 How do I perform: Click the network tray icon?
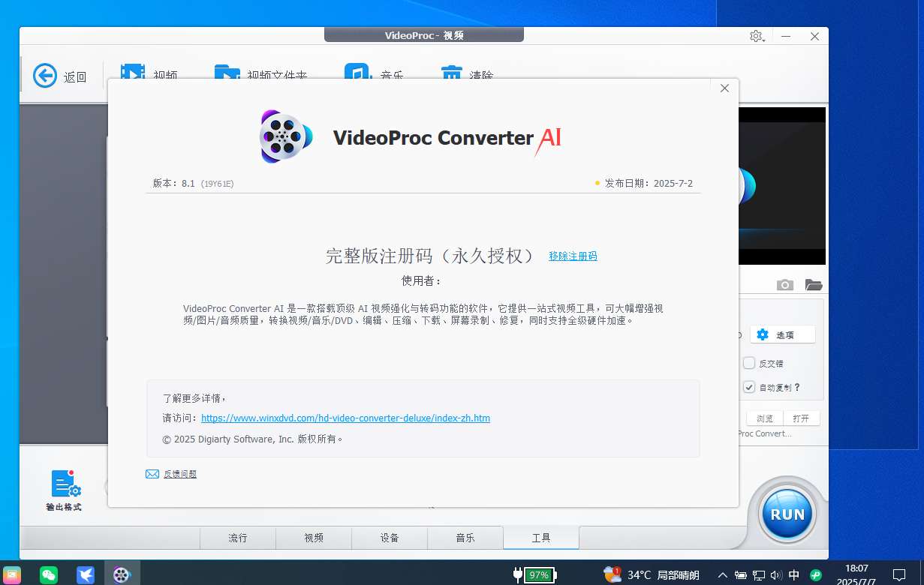759,575
